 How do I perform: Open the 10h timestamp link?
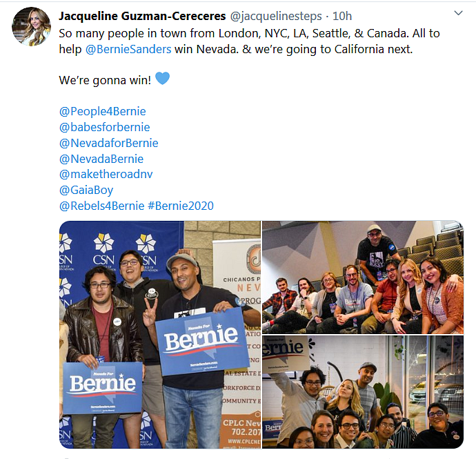coord(342,16)
